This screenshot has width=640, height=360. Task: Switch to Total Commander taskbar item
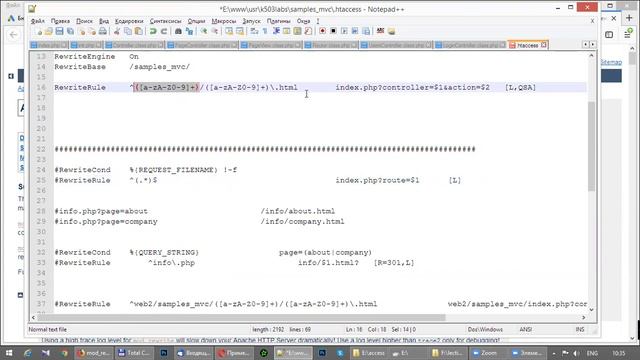[133, 353]
